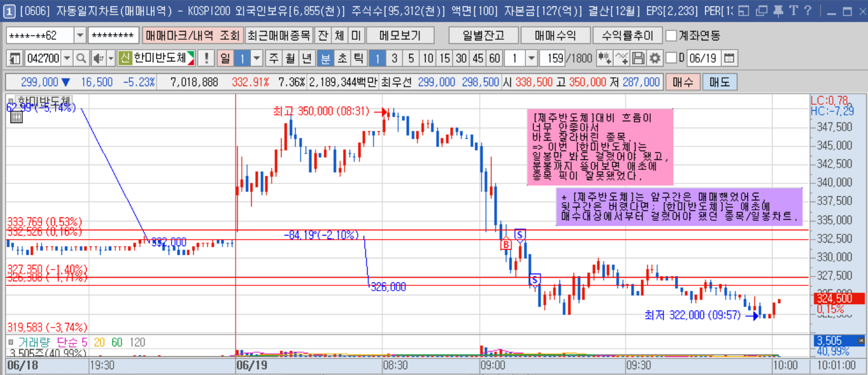The width and height of the screenshot is (868, 375).
Task: Click the 159 candle count field
Action: (x=552, y=58)
